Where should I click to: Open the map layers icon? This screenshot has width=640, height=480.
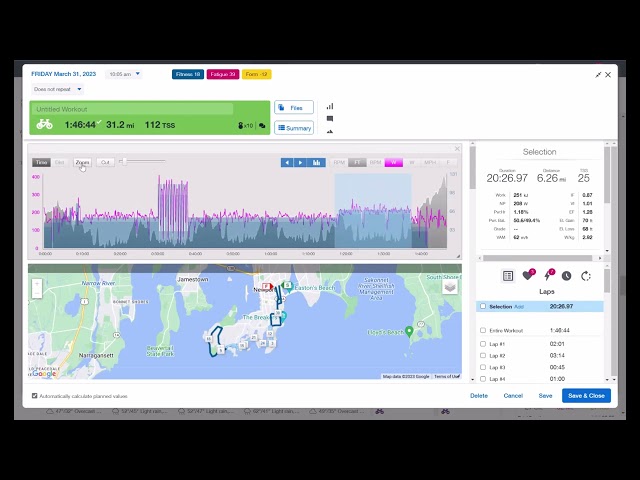pos(450,287)
